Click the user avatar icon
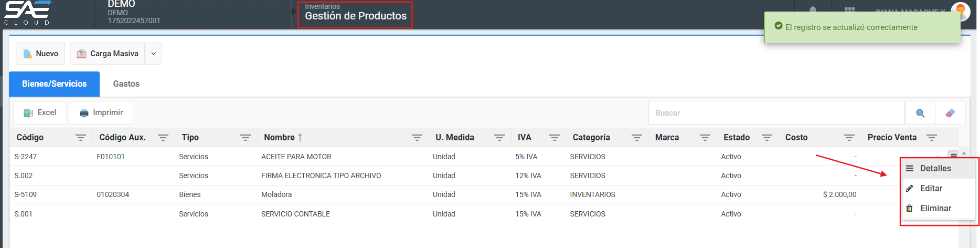 click(x=960, y=11)
